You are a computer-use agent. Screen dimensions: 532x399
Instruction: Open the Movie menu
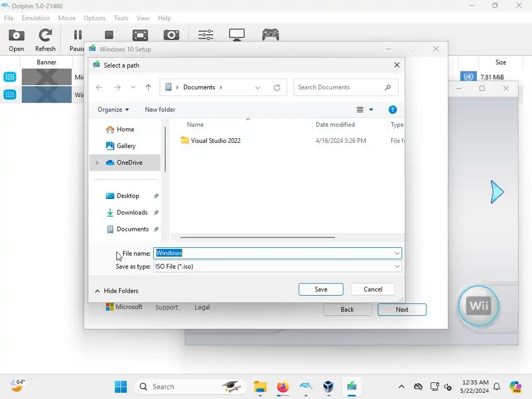click(x=66, y=18)
